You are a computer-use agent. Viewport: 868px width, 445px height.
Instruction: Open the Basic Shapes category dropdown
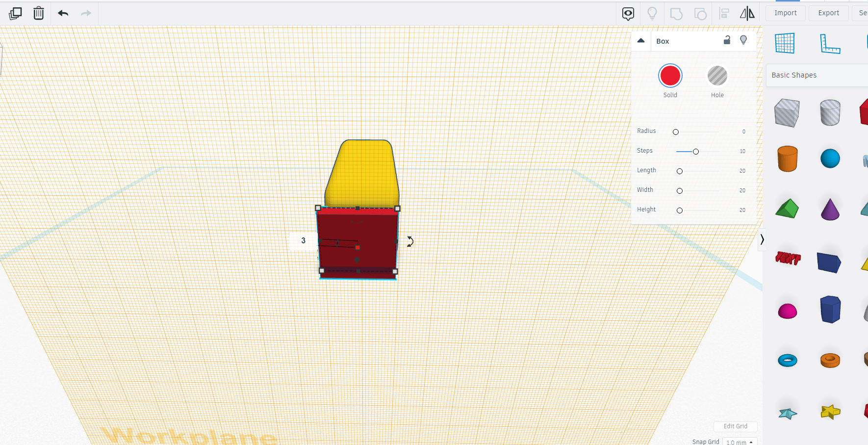pyautogui.click(x=817, y=75)
